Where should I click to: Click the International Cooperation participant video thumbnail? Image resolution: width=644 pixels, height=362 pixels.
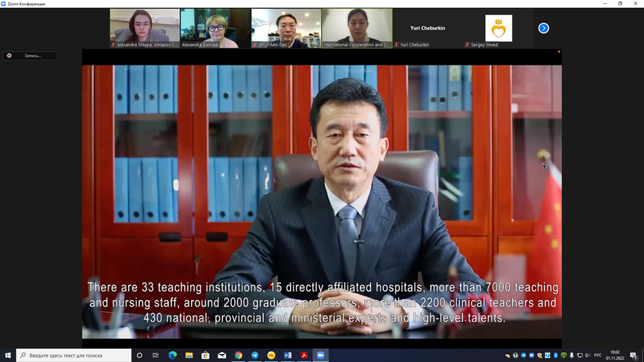357,28
